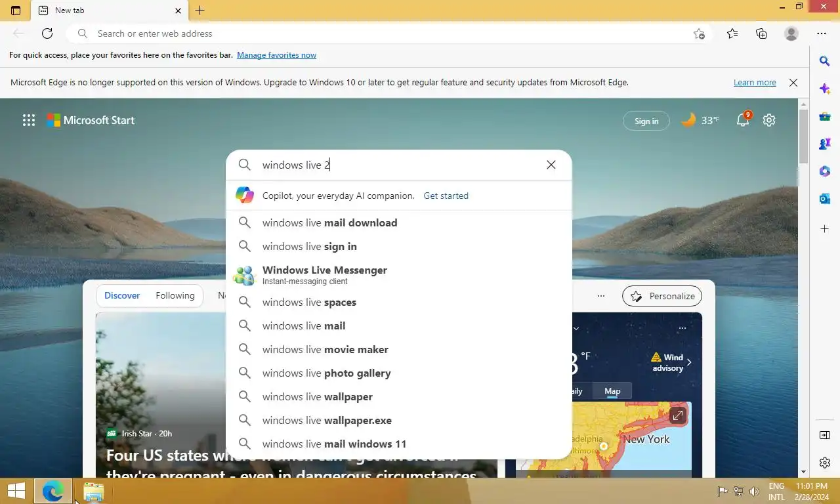Open sidebar Copilot sparkle icon

point(825,89)
